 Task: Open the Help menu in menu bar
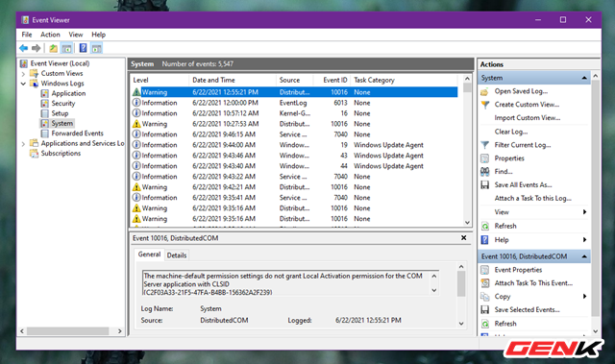(x=98, y=35)
